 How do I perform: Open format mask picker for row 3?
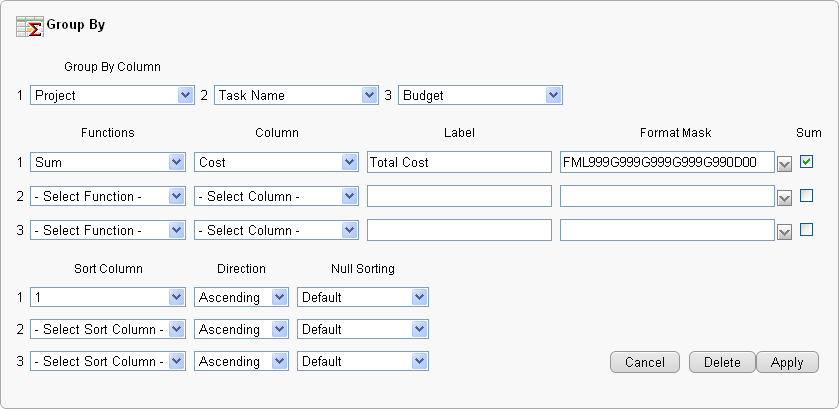point(785,231)
